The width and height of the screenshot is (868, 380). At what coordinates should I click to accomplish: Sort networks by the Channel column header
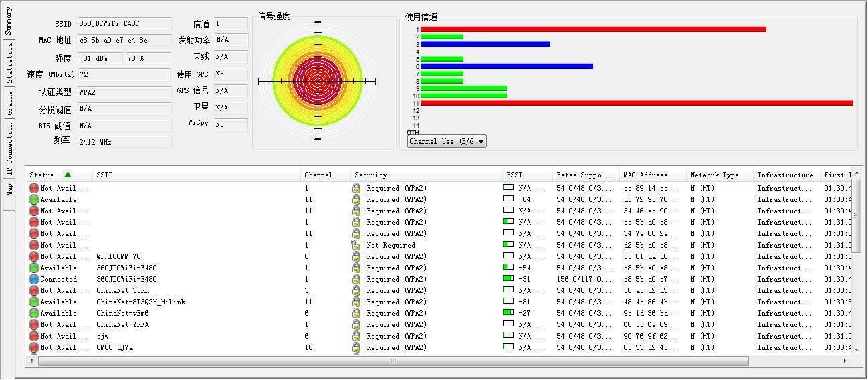(318, 175)
